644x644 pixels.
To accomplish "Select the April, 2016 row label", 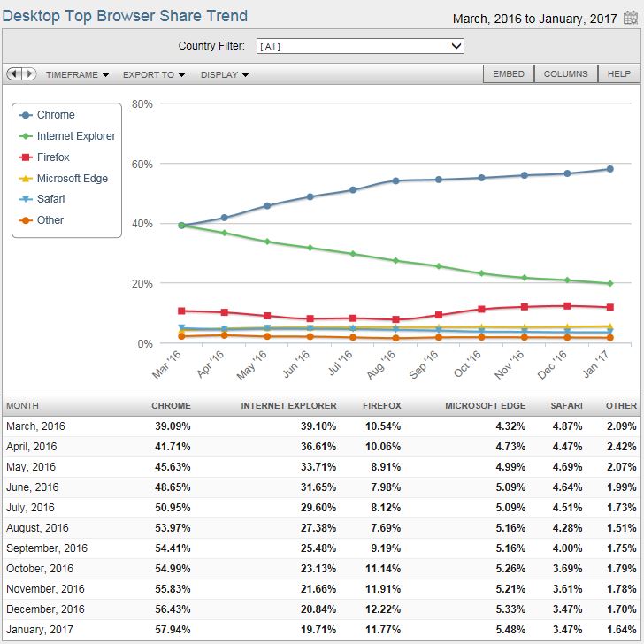I will [x=32, y=447].
